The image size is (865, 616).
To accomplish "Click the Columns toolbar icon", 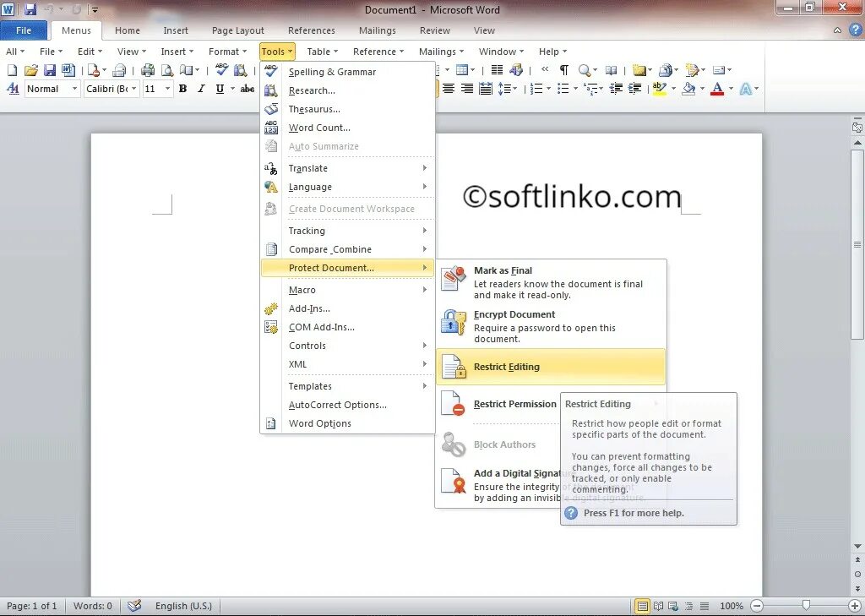I will tap(497, 70).
